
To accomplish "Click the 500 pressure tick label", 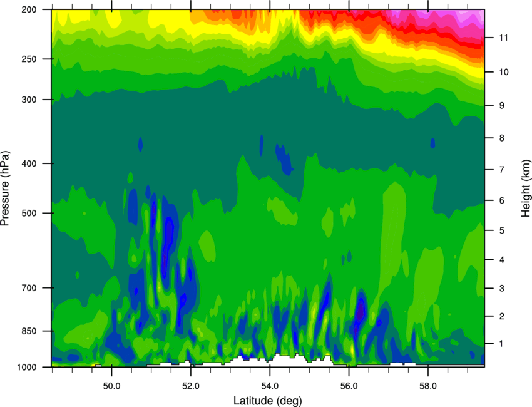I will [x=29, y=213].
